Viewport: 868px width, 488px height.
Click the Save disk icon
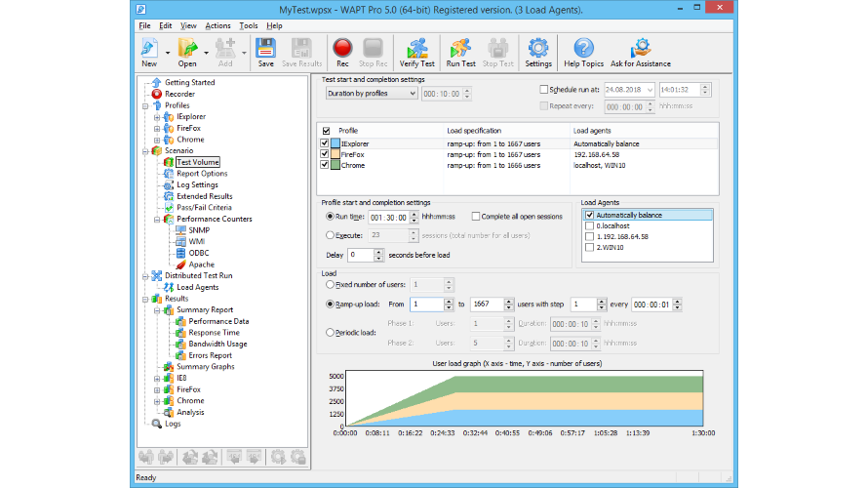click(265, 49)
